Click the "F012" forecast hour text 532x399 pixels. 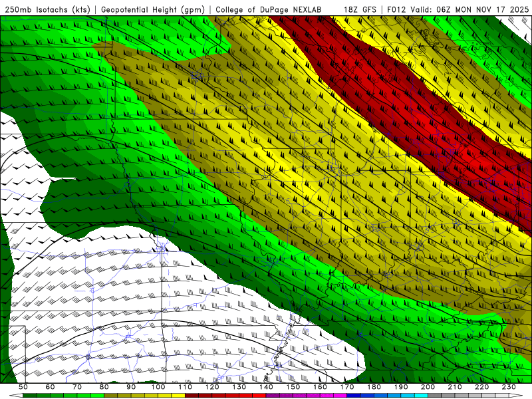396,9
